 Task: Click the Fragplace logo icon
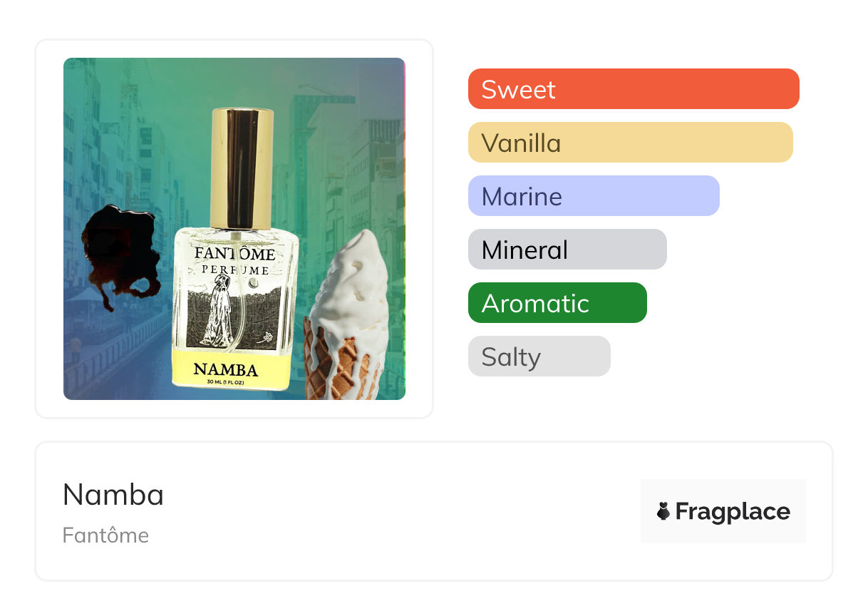tap(663, 511)
